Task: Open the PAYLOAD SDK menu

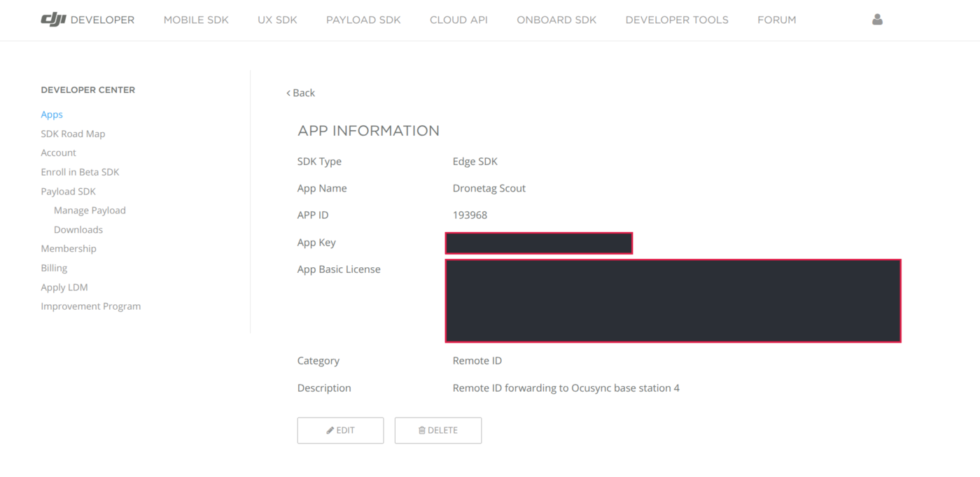Action: [363, 20]
